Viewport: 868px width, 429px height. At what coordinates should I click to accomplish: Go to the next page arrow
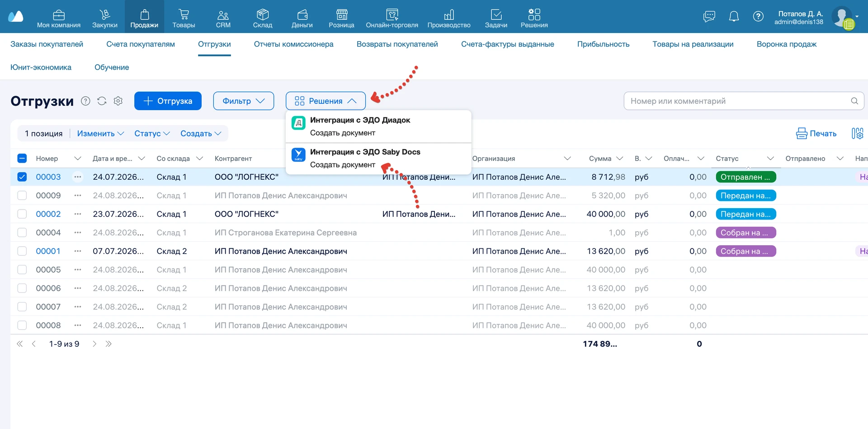click(94, 344)
